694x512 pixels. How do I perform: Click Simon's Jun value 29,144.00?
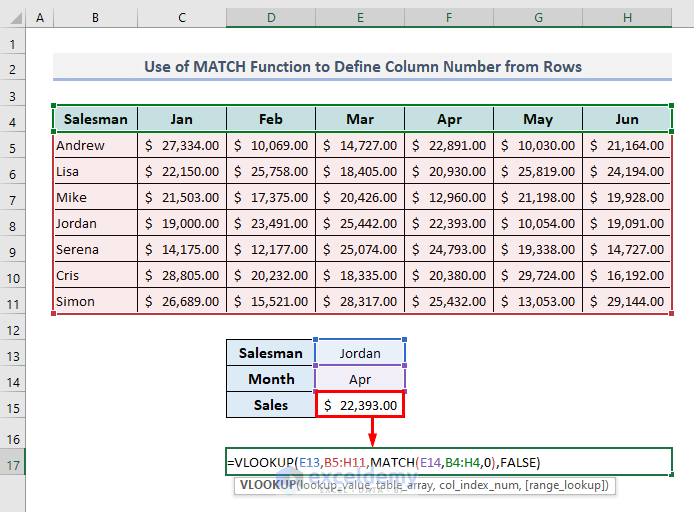coord(627,301)
